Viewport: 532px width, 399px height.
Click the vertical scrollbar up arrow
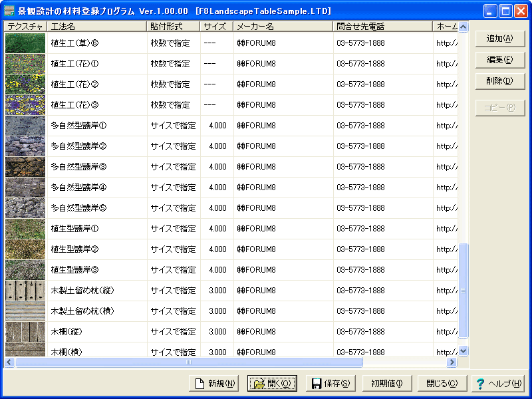[463, 27]
